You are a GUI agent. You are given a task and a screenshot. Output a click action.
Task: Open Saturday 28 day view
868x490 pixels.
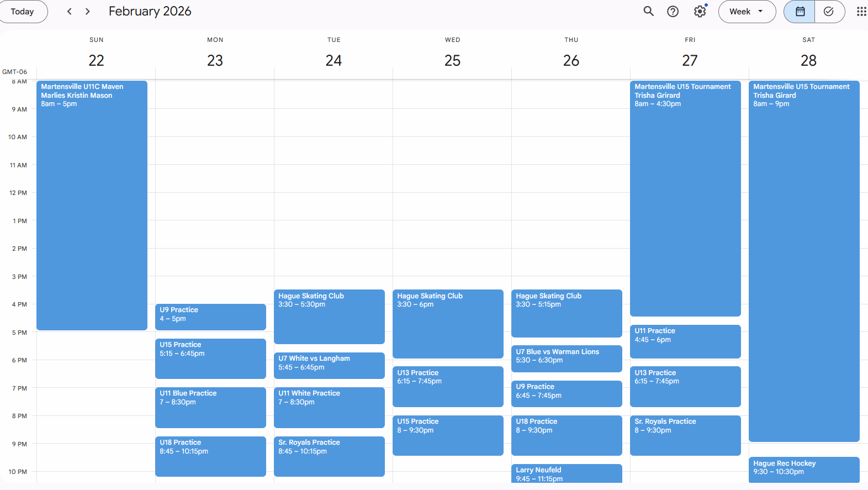pyautogui.click(x=808, y=60)
